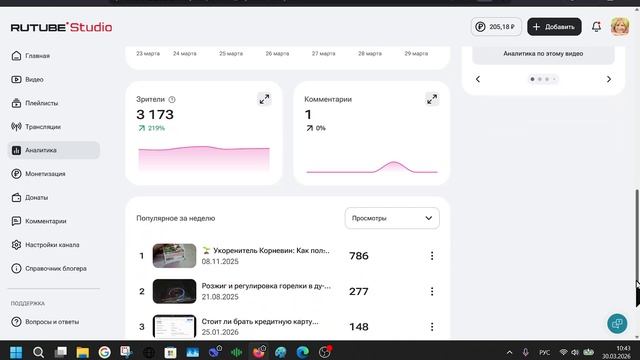Open the Просмотры sort dropdown
This screenshot has width=640, height=360.
pos(392,218)
